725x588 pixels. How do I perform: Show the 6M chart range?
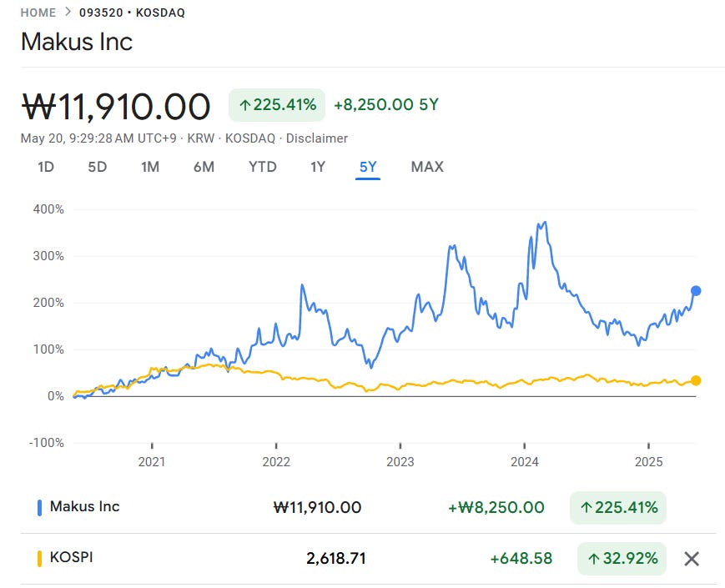tap(204, 167)
